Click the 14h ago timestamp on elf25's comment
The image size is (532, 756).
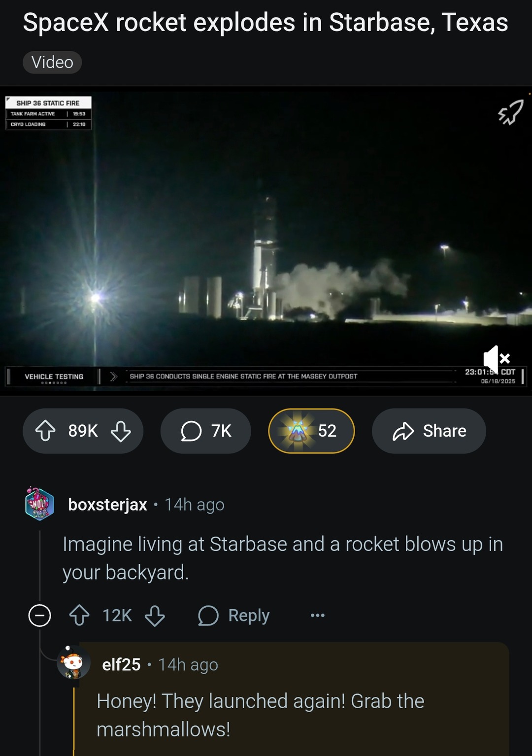pyautogui.click(x=187, y=665)
